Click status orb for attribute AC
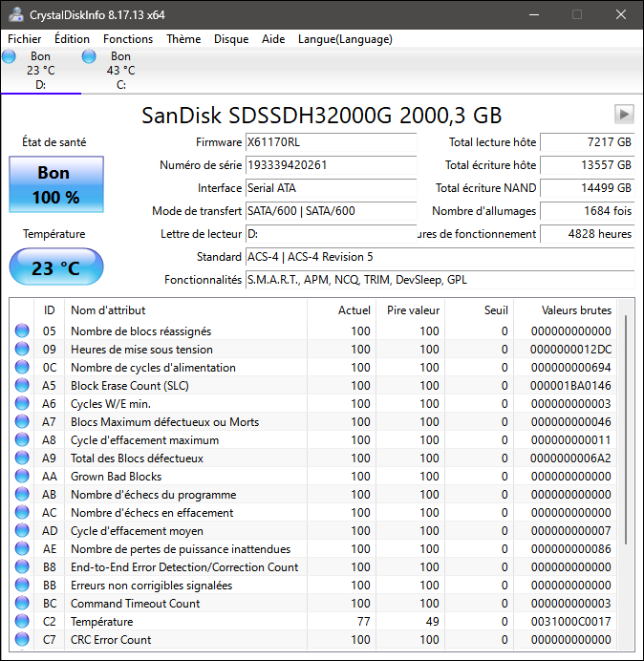The image size is (644, 661). [22, 512]
